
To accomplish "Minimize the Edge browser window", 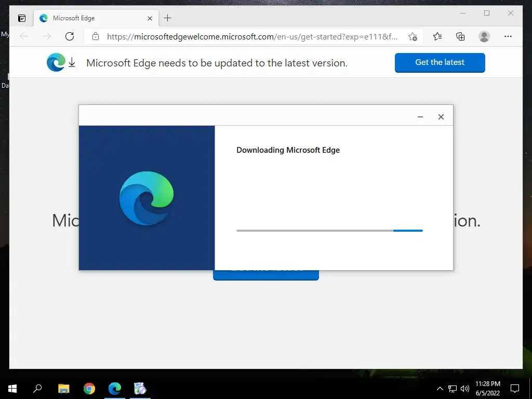I will [x=463, y=13].
